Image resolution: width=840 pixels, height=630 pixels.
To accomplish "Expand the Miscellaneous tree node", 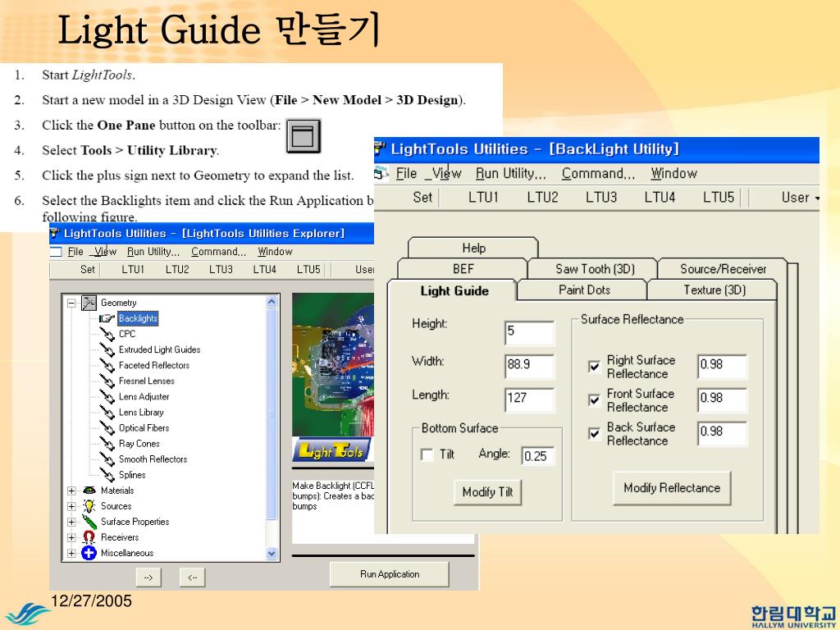I will click(71, 554).
